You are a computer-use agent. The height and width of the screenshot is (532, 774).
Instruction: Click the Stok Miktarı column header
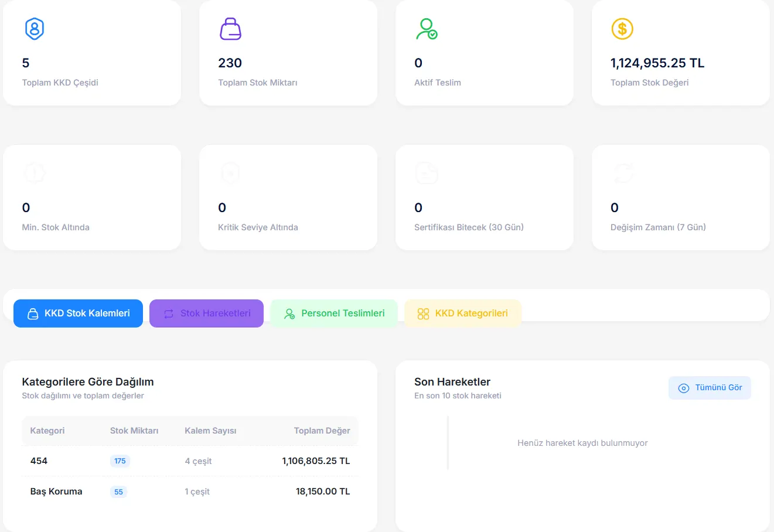(x=134, y=431)
